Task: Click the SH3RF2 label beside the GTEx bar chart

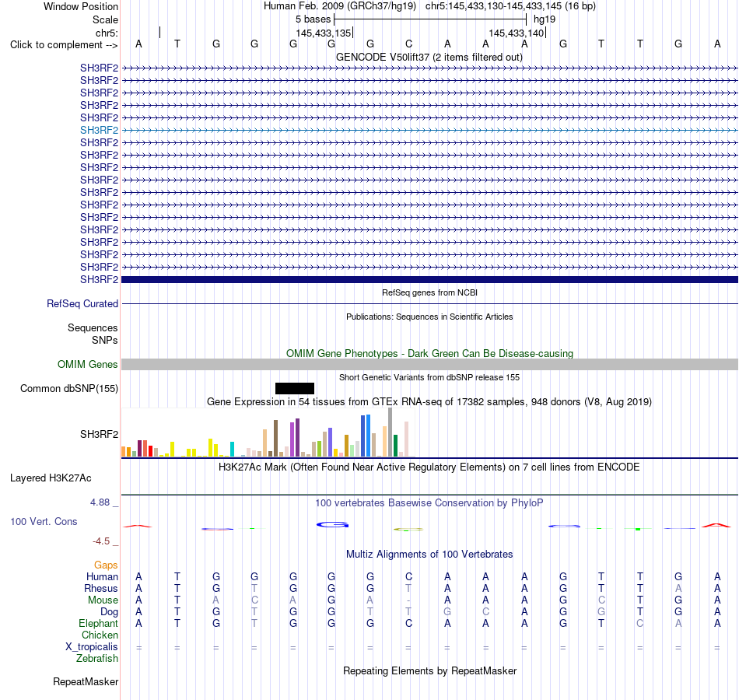Action: tap(99, 434)
